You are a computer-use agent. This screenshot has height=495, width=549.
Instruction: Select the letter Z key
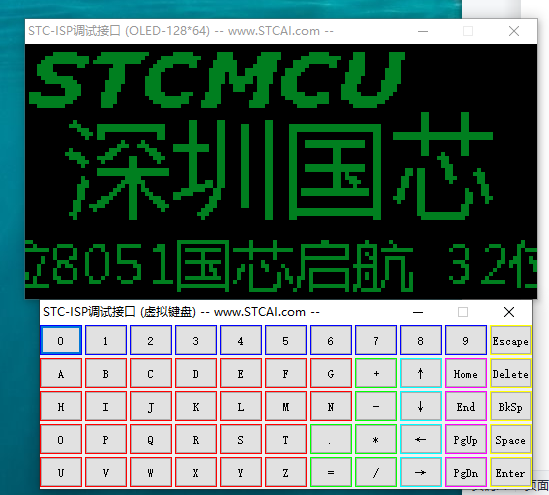(286, 472)
